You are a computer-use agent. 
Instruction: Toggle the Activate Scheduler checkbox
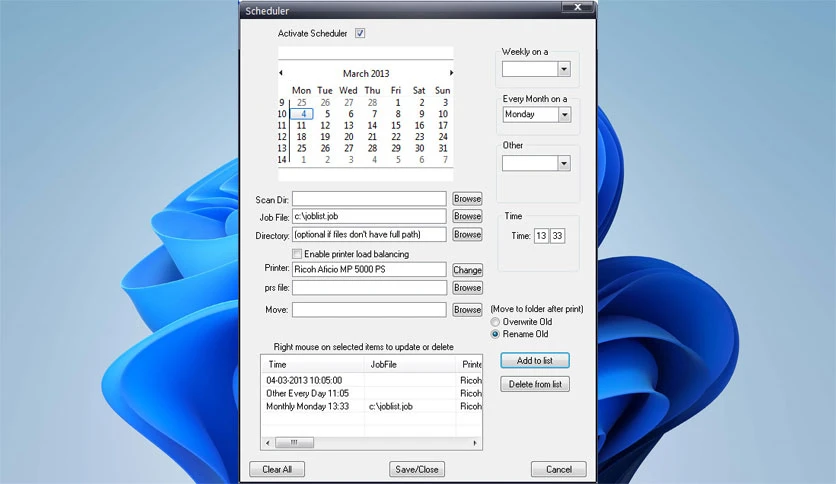point(360,34)
